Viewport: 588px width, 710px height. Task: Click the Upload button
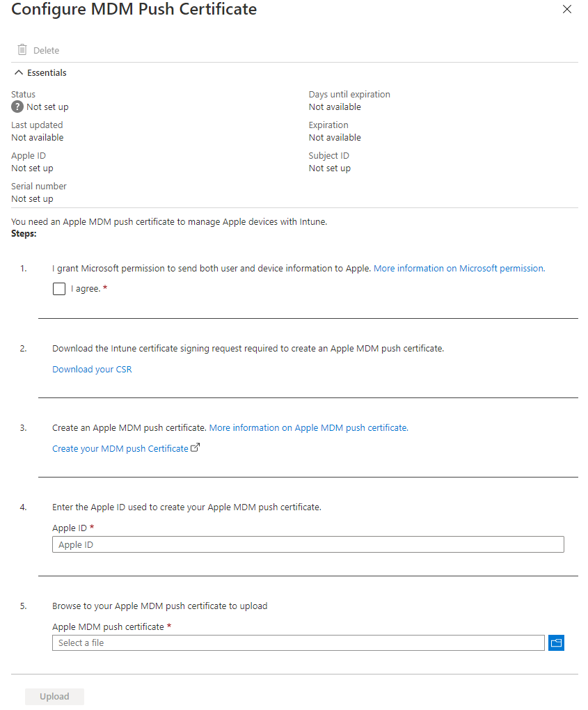pos(54,697)
